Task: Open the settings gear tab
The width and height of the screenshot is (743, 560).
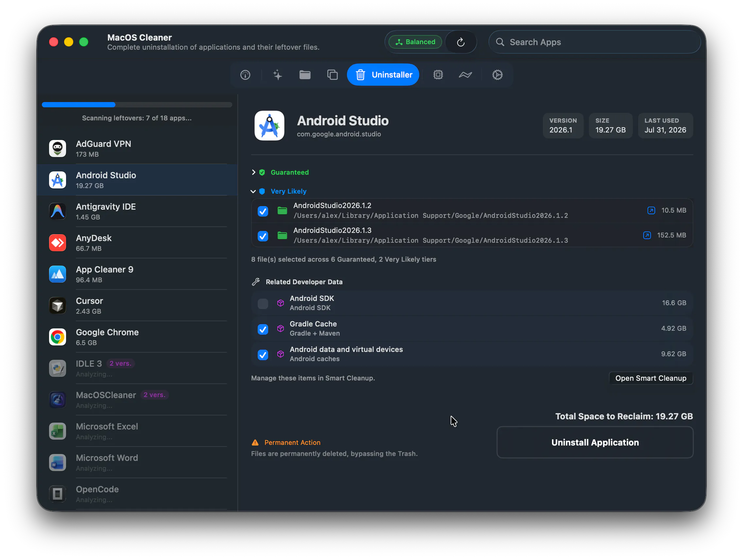Action: point(497,75)
